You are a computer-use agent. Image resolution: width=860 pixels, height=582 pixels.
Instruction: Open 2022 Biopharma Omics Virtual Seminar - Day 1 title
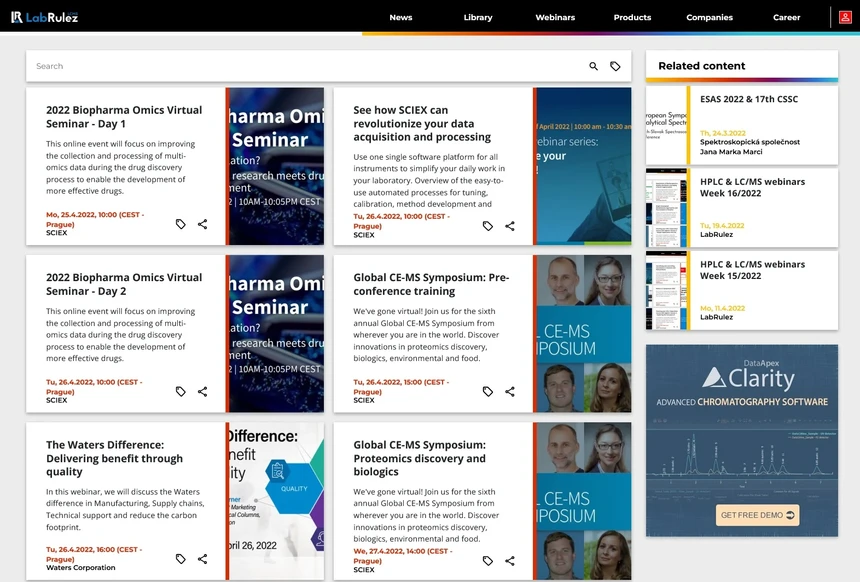[124, 117]
